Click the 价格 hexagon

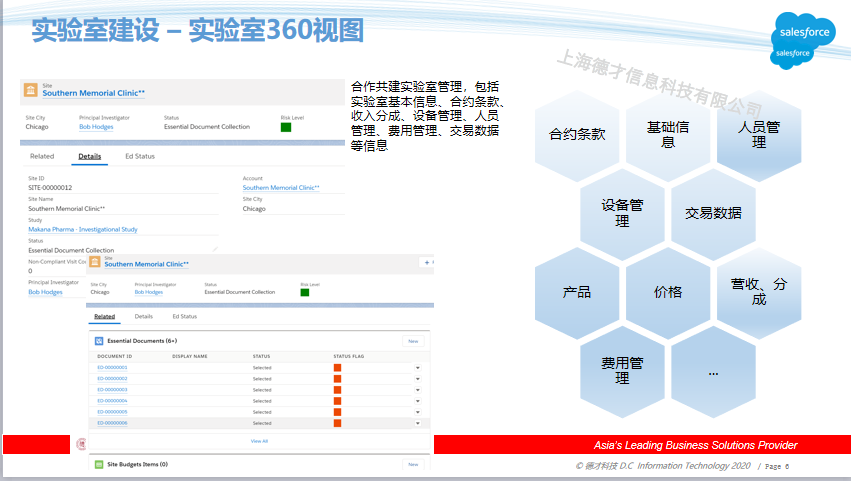coord(668,292)
